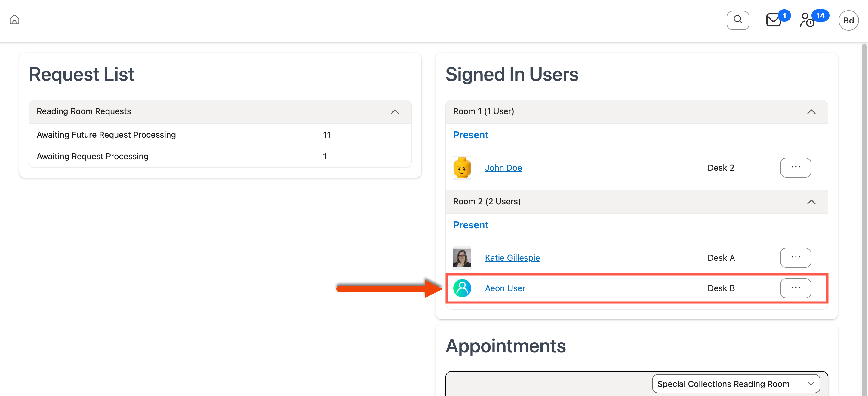Open the mail messages icon
This screenshot has width=868, height=396.
[773, 20]
